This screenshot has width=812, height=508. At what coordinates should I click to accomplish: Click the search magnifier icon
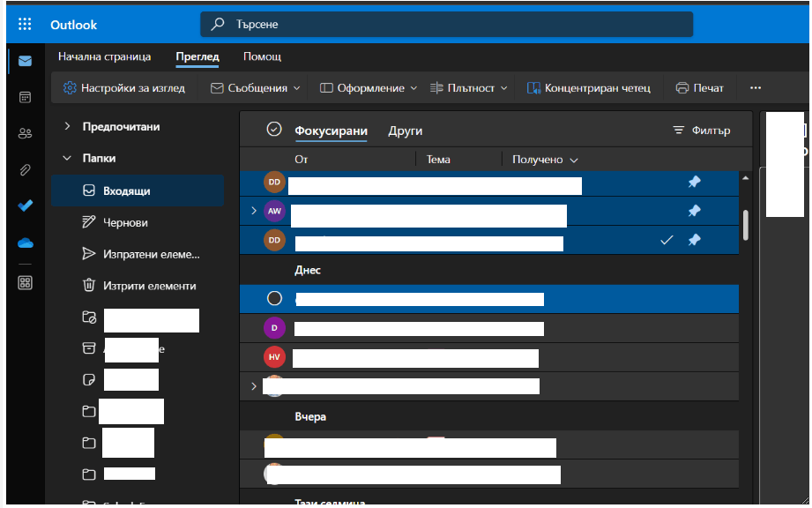(x=218, y=24)
